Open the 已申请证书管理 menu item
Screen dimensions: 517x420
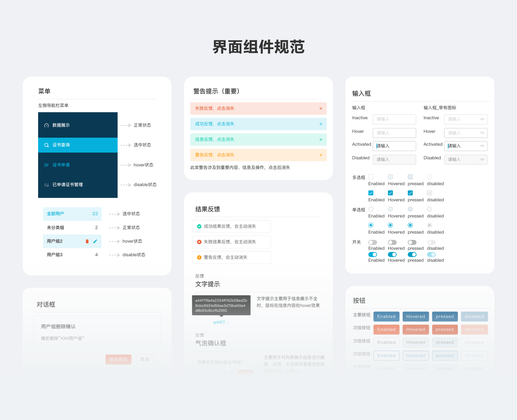[x=78, y=185]
